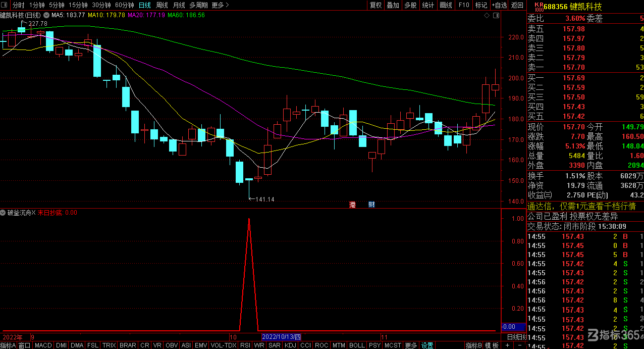The width and height of the screenshot is (644, 349).
Task: Apply the DMI indicator
Action: [x=61, y=345]
